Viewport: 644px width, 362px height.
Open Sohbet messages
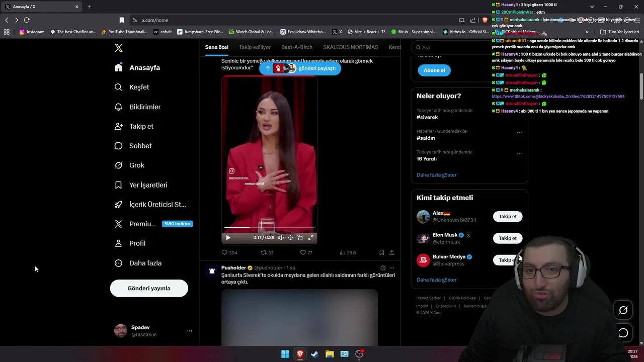tap(133, 146)
